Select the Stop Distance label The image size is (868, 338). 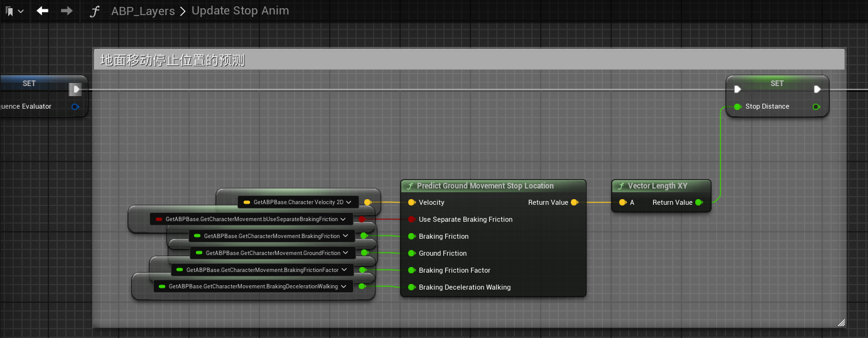coord(767,107)
